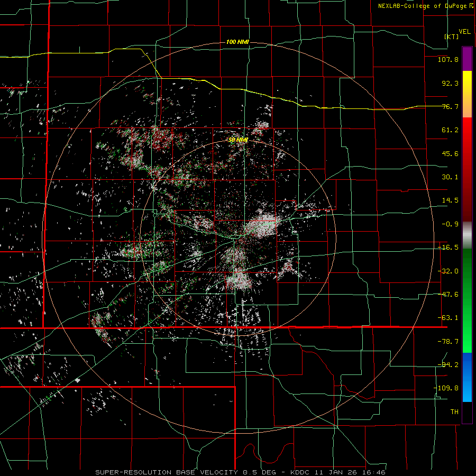Click the 61.2 velocity scale value
The image size is (476, 476).
(450, 130)
